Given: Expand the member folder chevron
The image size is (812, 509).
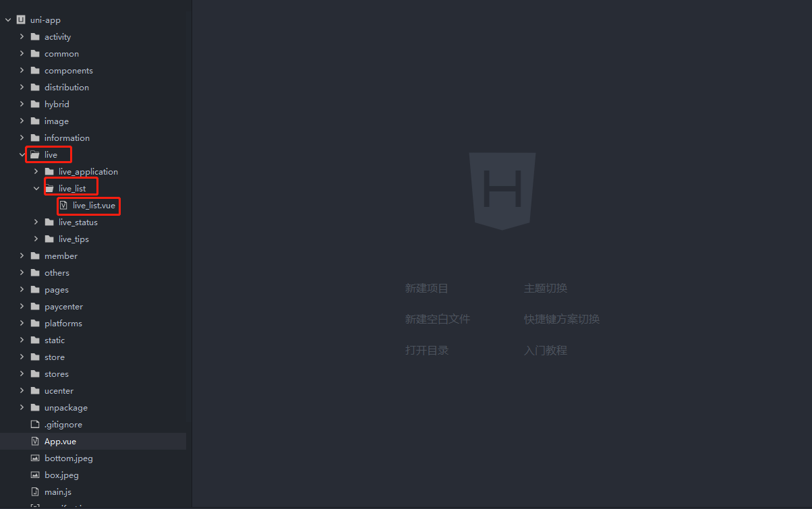Looking at the screenshot, I should (22, 256).
